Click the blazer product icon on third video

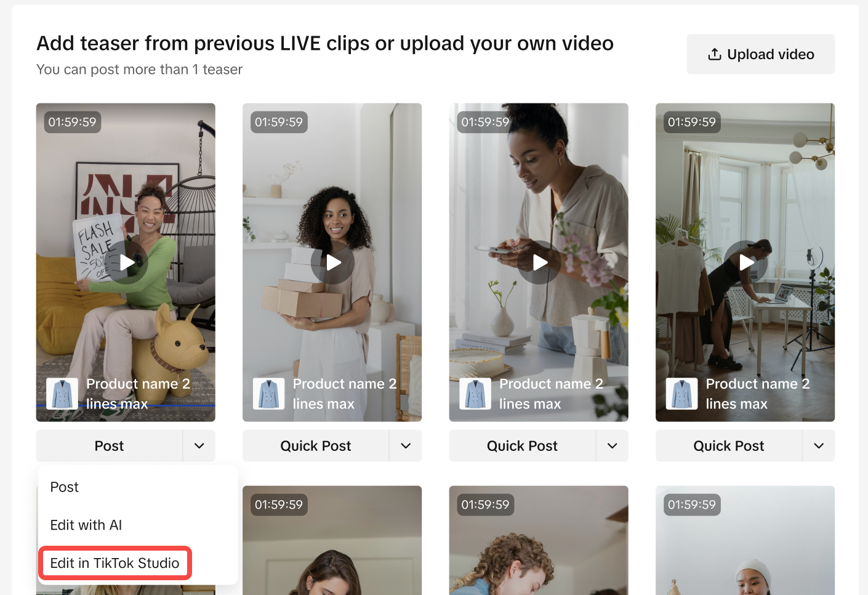pos(475,394)
